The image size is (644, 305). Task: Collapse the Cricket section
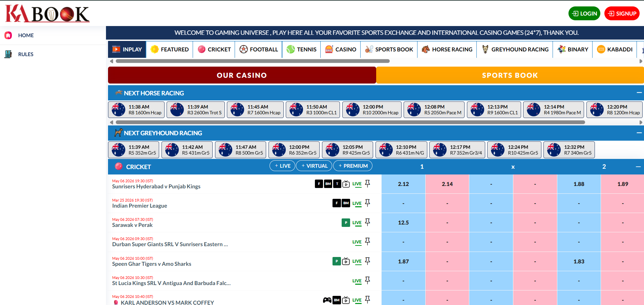638,167
